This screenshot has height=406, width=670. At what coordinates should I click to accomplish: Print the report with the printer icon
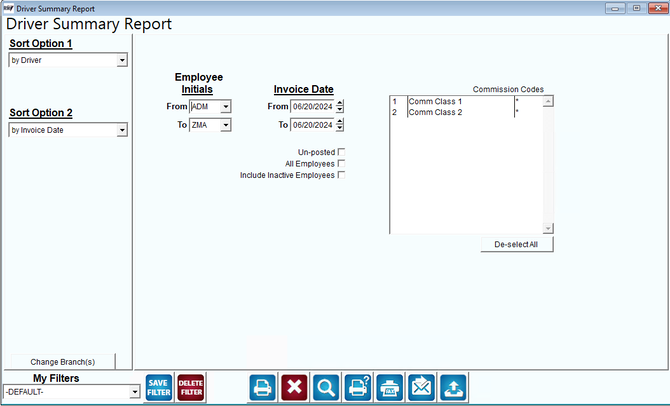pyautogui.click(x=262, y=388)
